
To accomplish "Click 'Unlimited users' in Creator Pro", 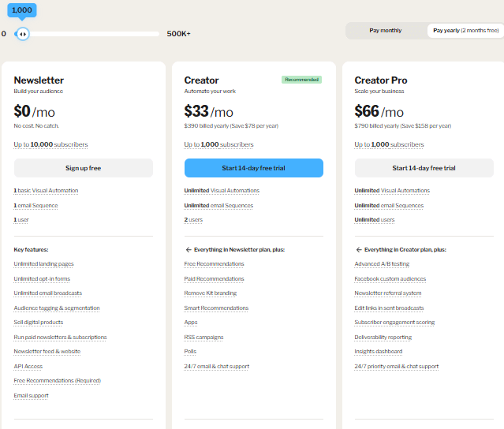I will (x=375, y=220).
